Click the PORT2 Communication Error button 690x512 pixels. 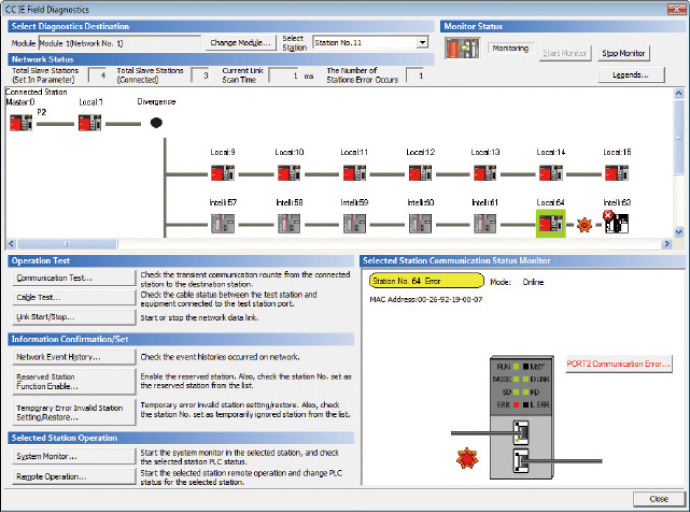(618, 364)
